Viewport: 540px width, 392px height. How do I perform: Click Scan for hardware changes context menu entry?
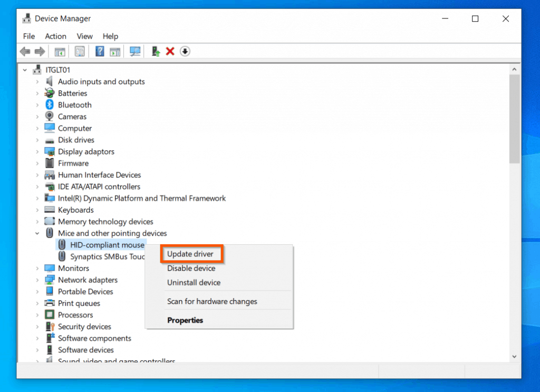coord(211,301)
